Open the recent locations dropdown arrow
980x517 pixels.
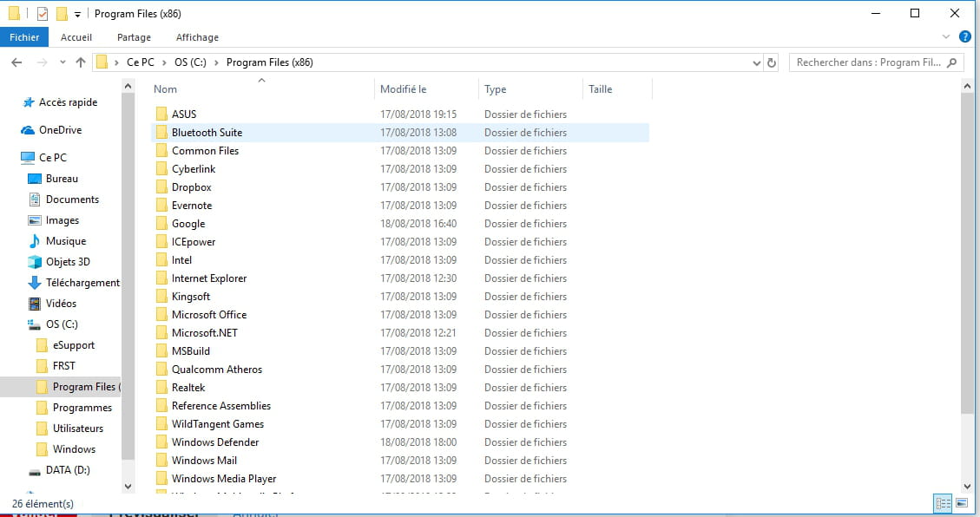click(62, 62)
